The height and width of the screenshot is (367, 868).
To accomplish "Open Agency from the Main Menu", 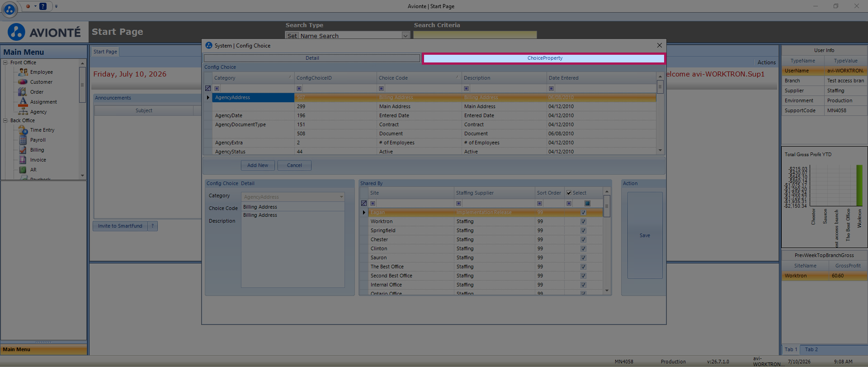I will click(x=38, y=112).
